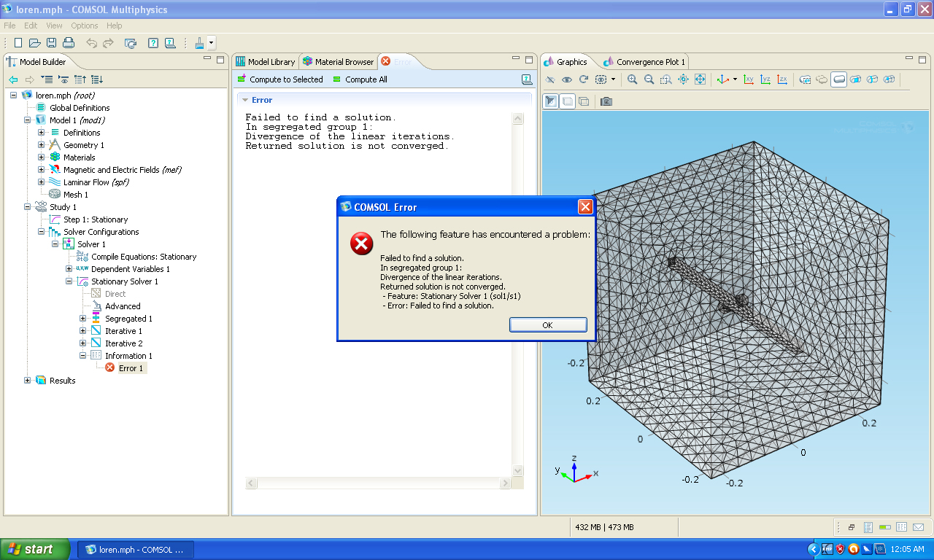Select Laminar Flow (spf) in model tree
This screenshot has width=934, height=560.
coord(96,182)
